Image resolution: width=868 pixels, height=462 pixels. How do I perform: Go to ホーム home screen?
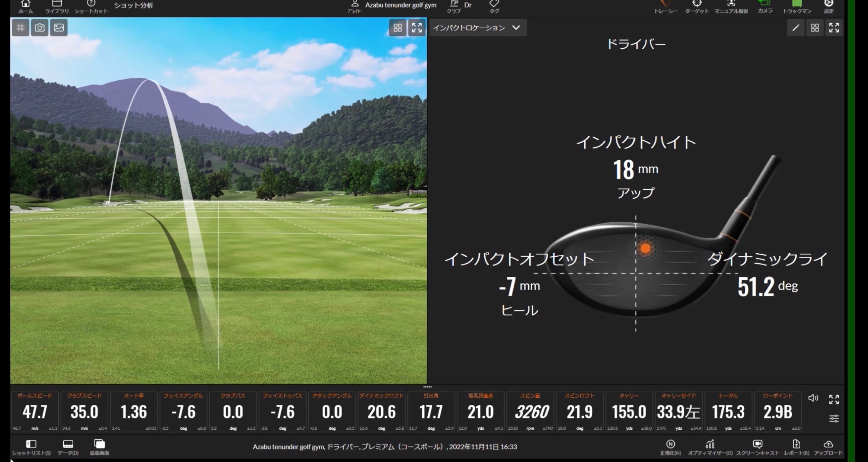pos(25,6)
